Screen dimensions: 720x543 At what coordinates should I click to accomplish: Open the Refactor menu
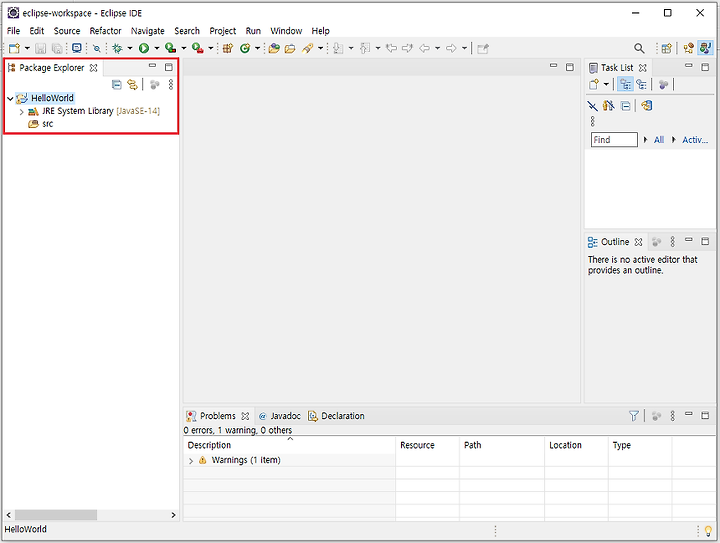pyautogui.click(x=105, y=31)
